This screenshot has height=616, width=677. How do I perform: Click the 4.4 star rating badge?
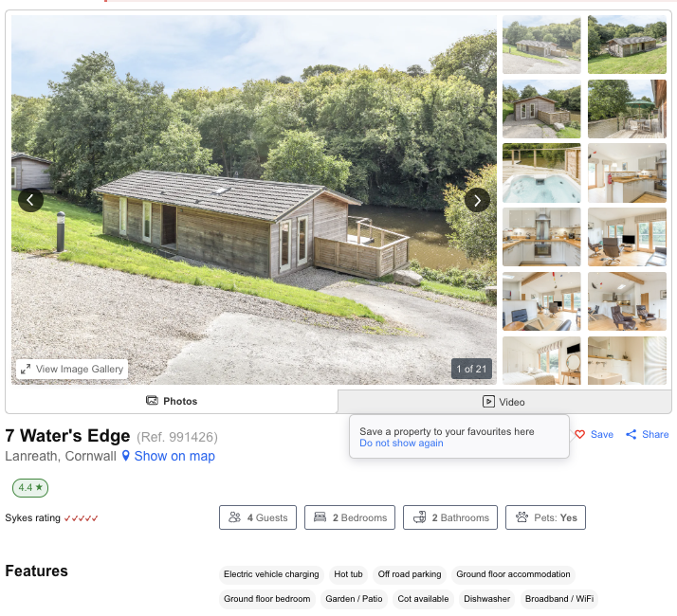(x=30, y=488)
